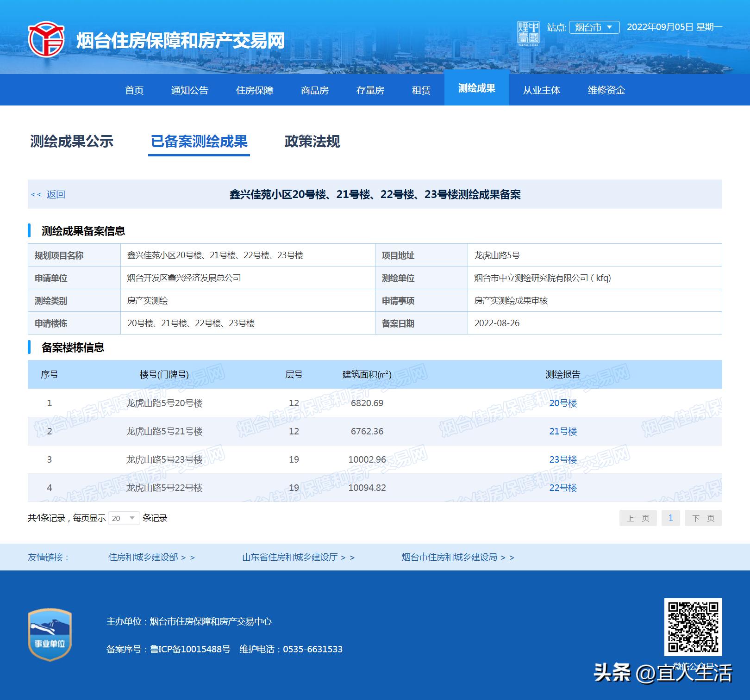Open the 住房保障 navigation item
Image resolution: width=750 pixels, height=700 pixels.
tap(256, 90)
